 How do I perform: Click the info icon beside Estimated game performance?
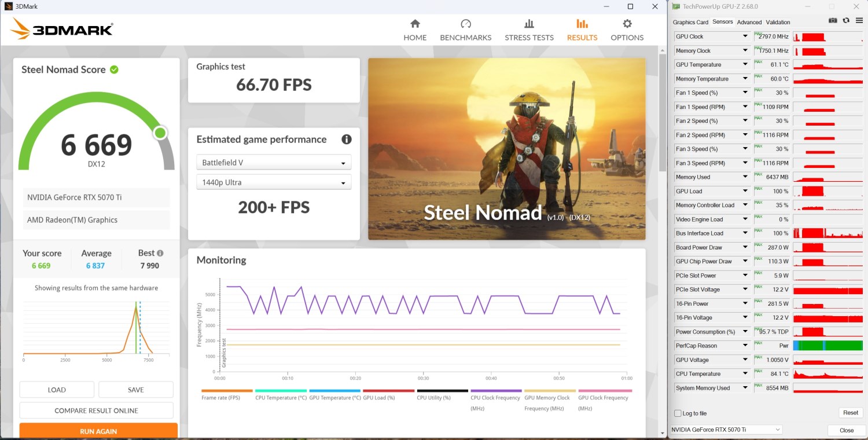[x=347, y=140]
